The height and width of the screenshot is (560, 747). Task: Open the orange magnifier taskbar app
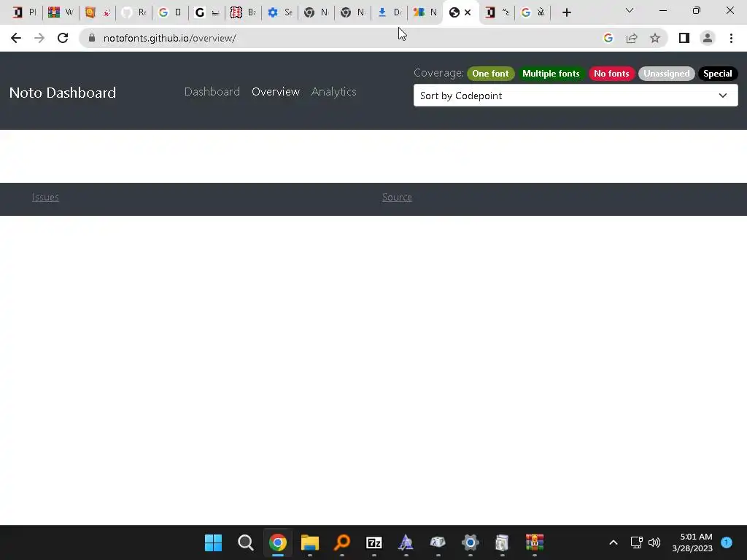[342, 542]
